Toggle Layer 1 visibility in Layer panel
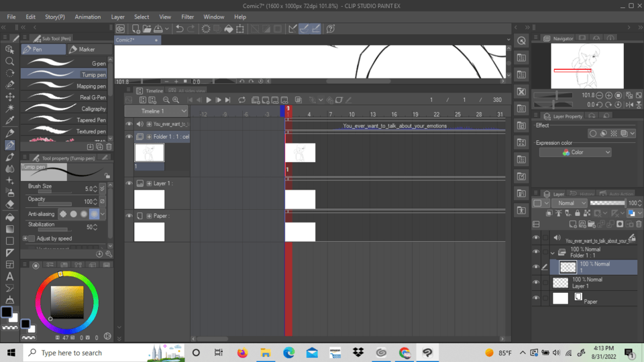 (536, 282)
